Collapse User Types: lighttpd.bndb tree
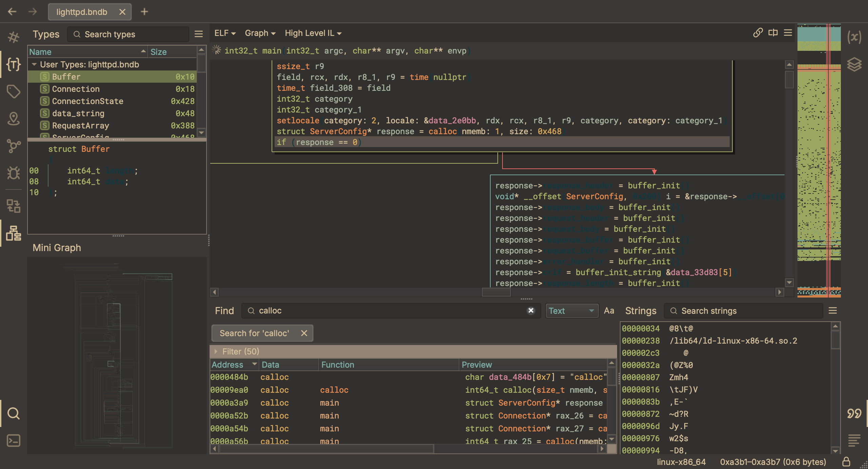 pos(34,64)
